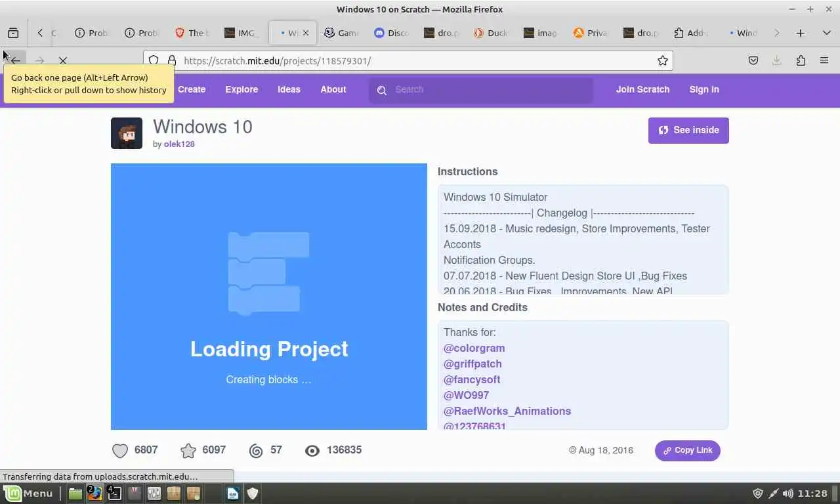
Task: Open the @griffpatch profile link
Action: [x=472, y=364]
